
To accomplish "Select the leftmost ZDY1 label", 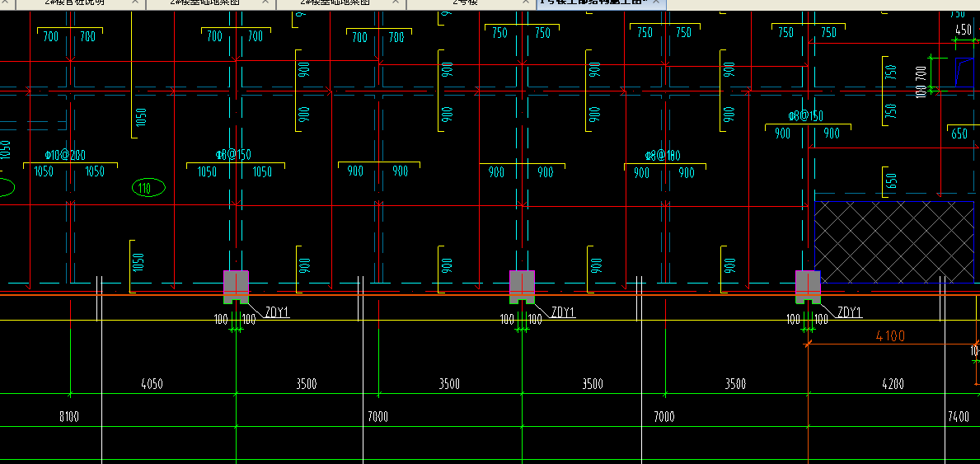I will (x=278, y=312).
